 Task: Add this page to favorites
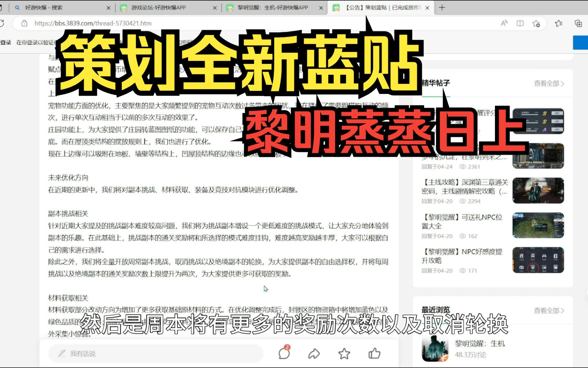click(536, 23)
